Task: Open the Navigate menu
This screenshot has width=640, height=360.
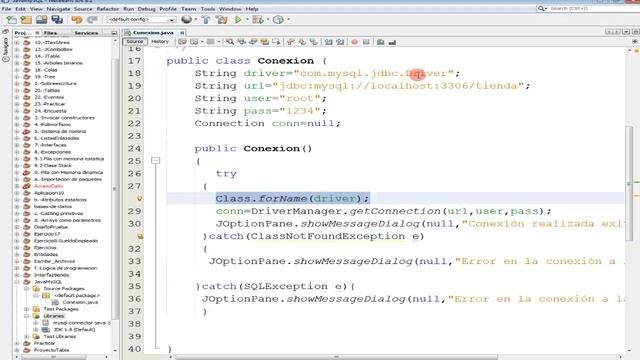Action: (58, 9)
